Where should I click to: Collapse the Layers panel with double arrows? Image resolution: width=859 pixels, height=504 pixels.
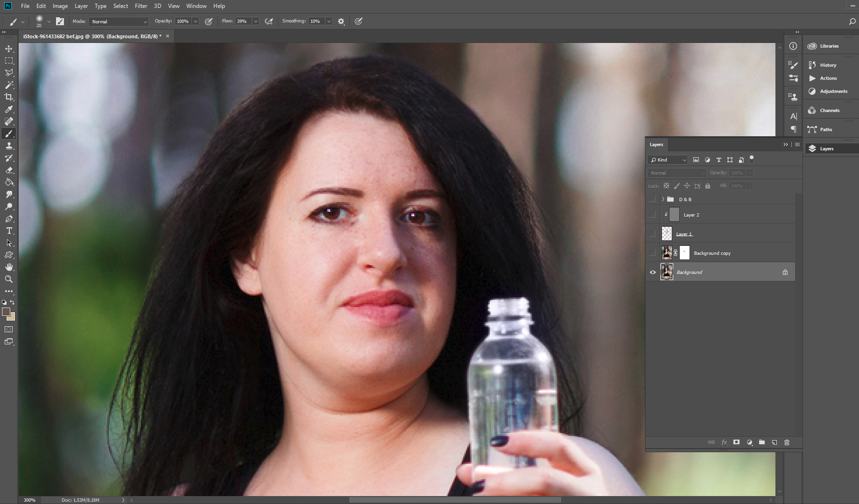pyautogui.click(x=785, y=145)
